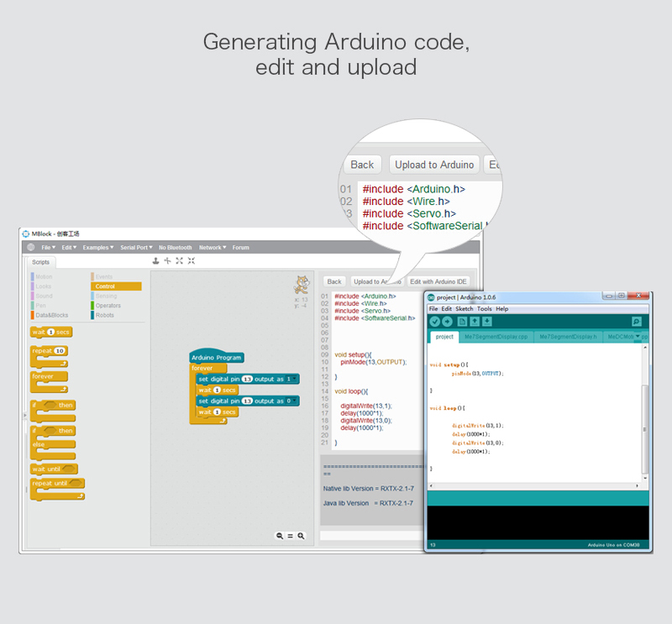Viewport: 672px width, 624px height.
Task: Switch to Me7SegmentDisplay.cpp tab
Action: click(496, 336)
